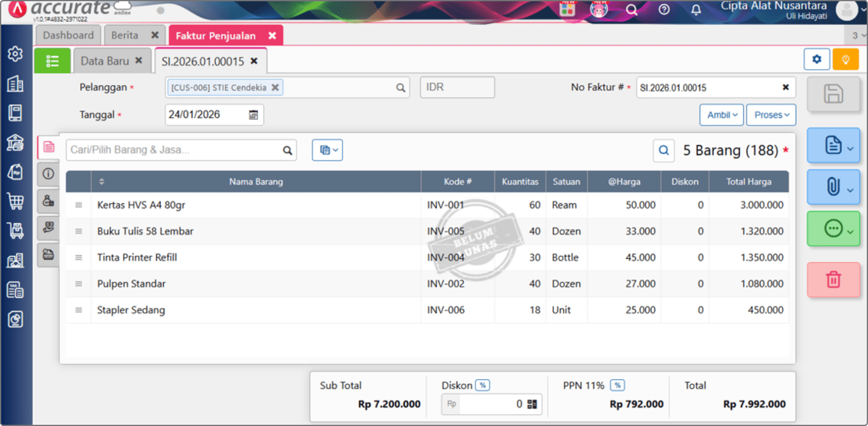Open the blue paperclip attachment dropdown
Screen dimensions: 868x426
click(833, 187)
